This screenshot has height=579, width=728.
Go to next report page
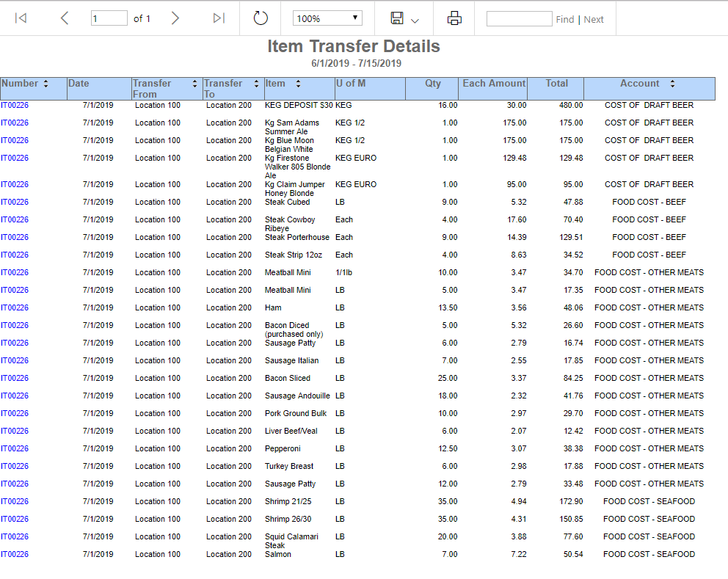[175, 18]
